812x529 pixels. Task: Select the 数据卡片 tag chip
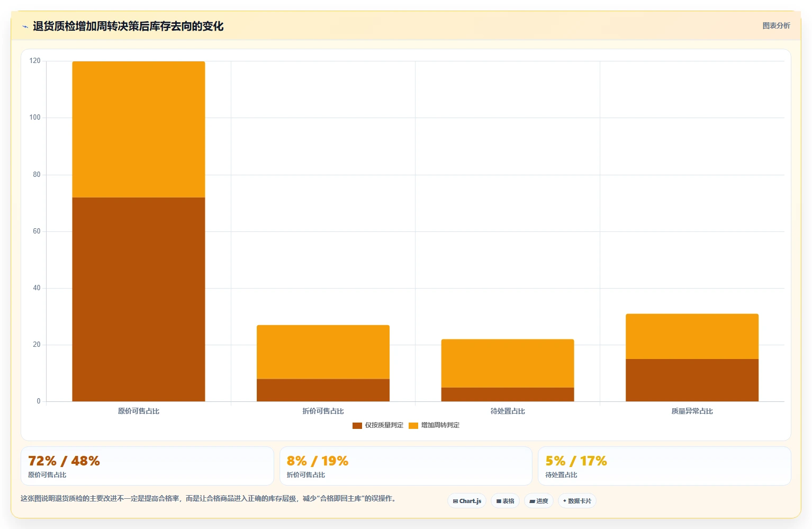coord(577,501)
